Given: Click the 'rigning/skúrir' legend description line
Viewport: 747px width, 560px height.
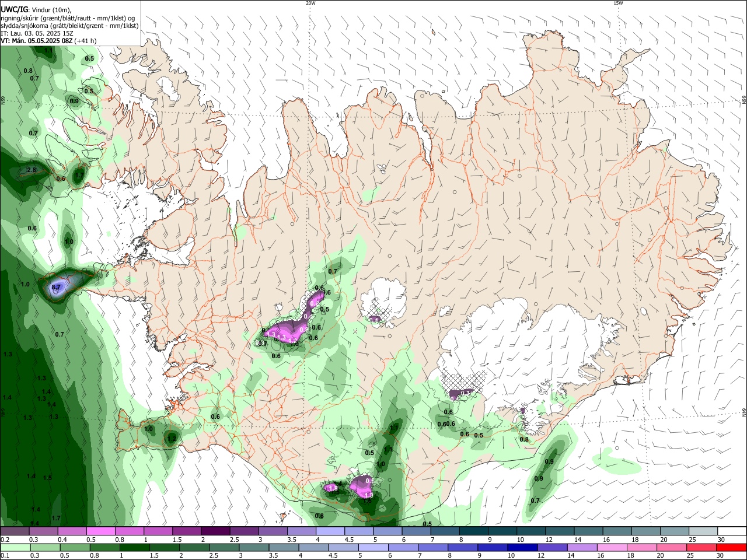Looking at the screenshot, I should tap(68, 18).
